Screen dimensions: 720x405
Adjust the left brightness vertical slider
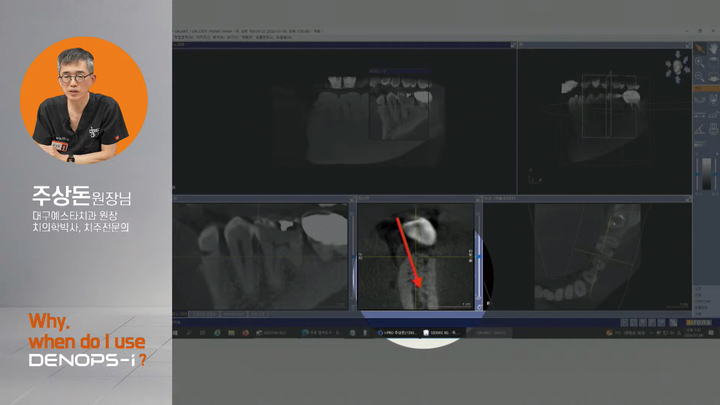tap(698, 174)
